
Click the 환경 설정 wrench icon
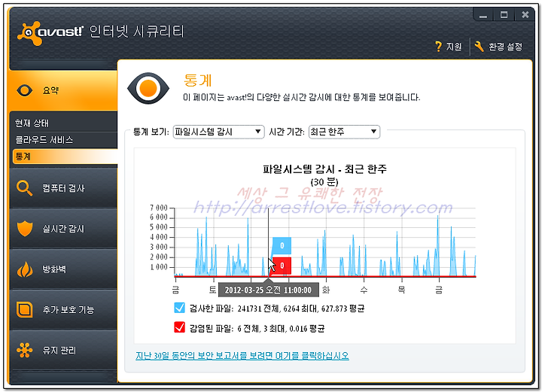[x=479, y=47]
